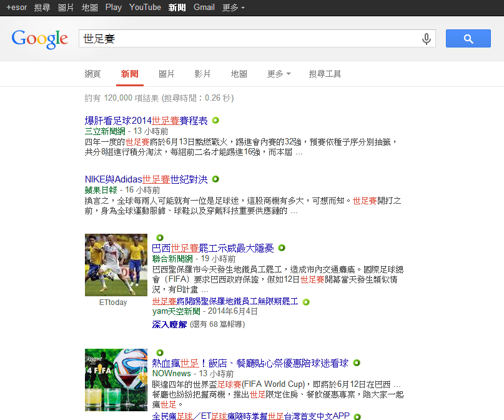Screen dimensions: 504x420
Task: Click the microphone voice search icon
Action: pyautogui.click(x=426, y=39)
